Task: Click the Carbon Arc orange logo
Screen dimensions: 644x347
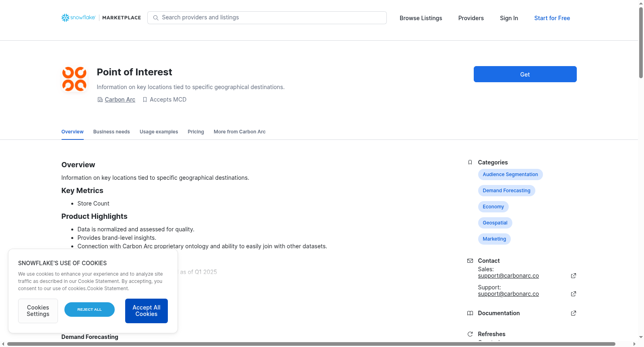Action: tap(74, 79)
